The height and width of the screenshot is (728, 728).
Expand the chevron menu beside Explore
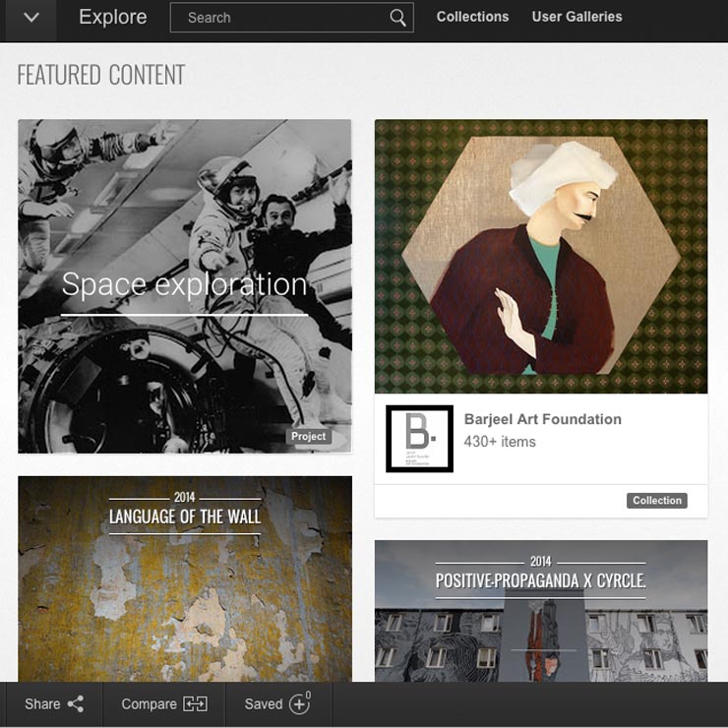coord(30,18)
